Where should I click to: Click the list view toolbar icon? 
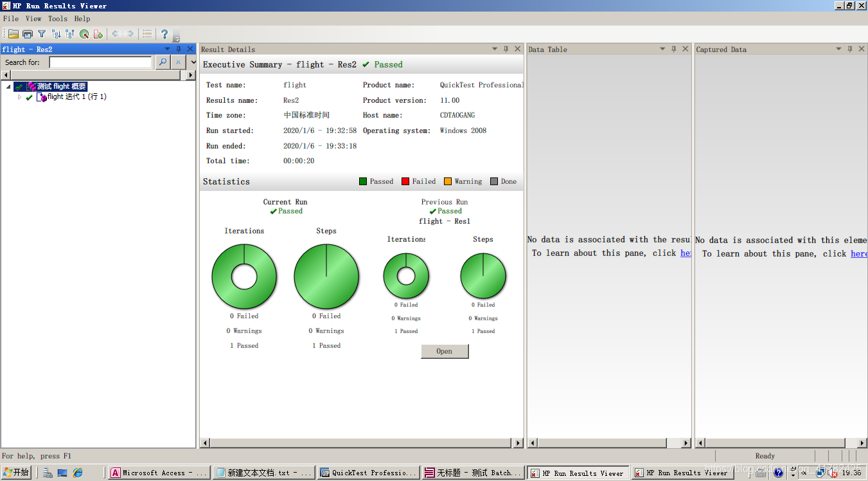pos(147,34)
